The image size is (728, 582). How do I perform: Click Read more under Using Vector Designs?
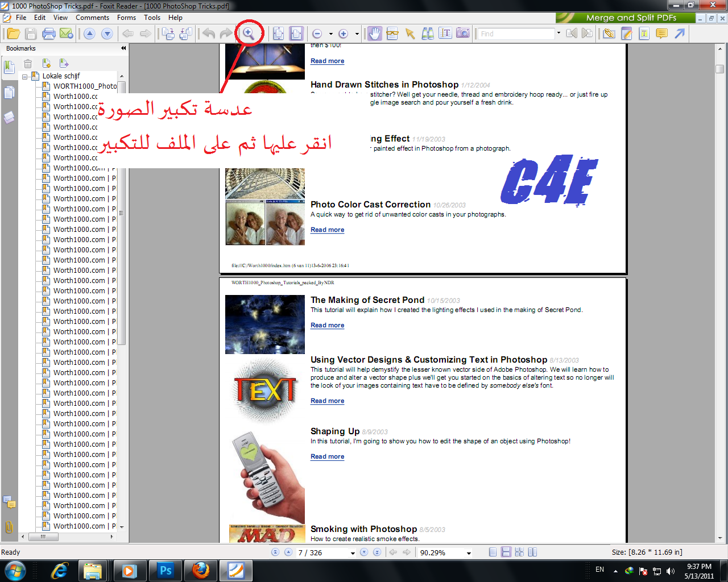point(327,401)
